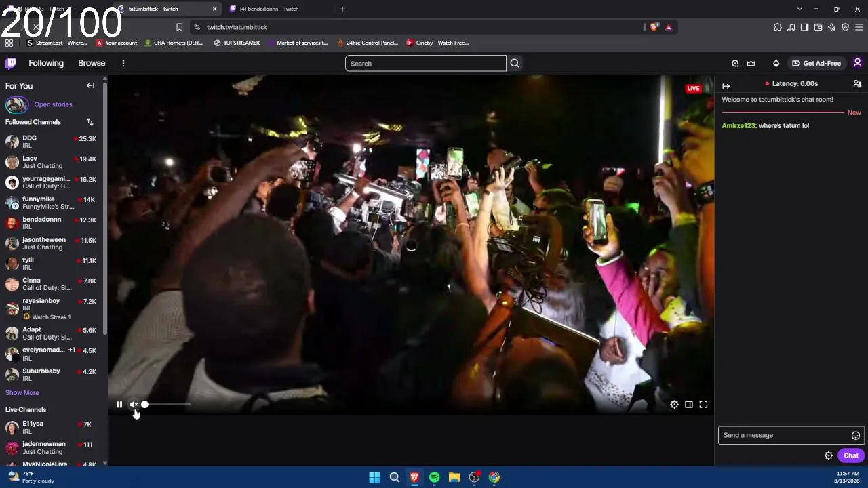Viewport: 868px width, 488px height.
Task: Collapse the chat panel arrow
Action: pos(726,86)
